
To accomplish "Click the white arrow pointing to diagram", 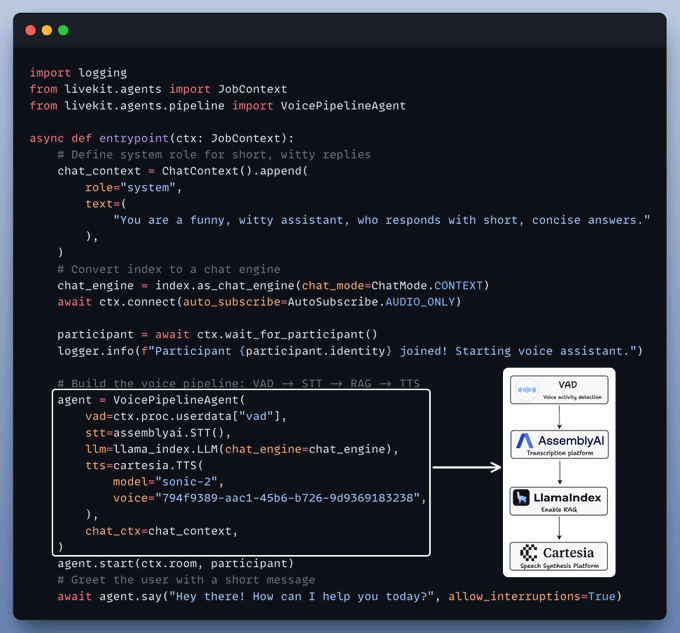I will [x=466, y=467].
